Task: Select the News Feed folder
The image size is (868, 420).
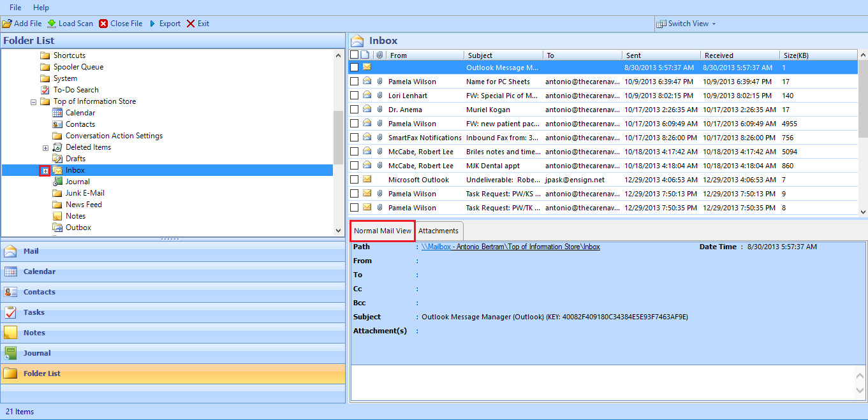Action: (84, 205)
